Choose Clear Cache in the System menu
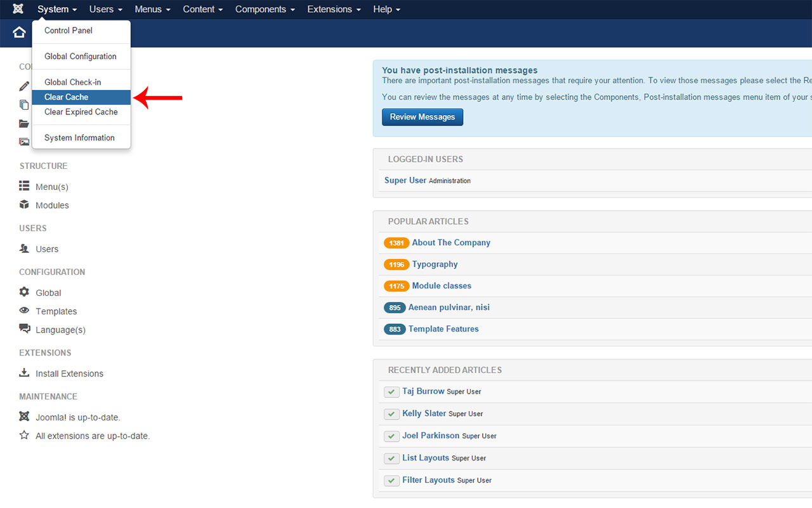This screenshot has height=508, width=812. [81, 97]
